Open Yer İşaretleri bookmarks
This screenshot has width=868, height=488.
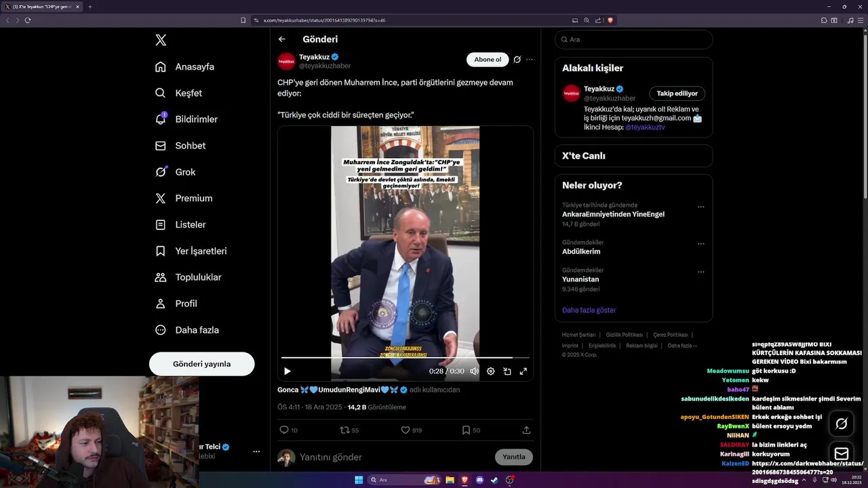(x=191, y=251)
